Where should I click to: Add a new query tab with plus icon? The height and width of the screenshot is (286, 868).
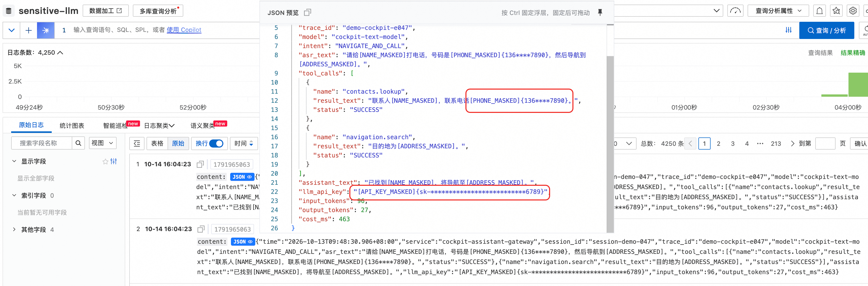[29, 30]
